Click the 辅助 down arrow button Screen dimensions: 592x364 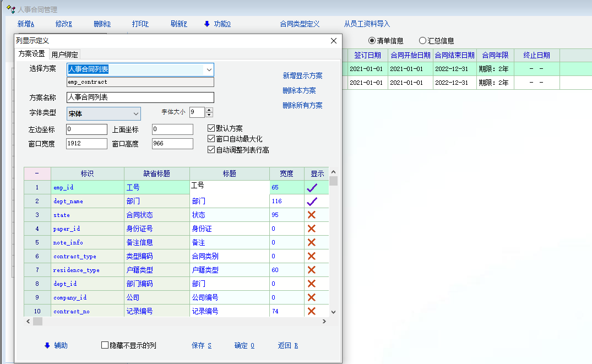[x=56, y=345]
